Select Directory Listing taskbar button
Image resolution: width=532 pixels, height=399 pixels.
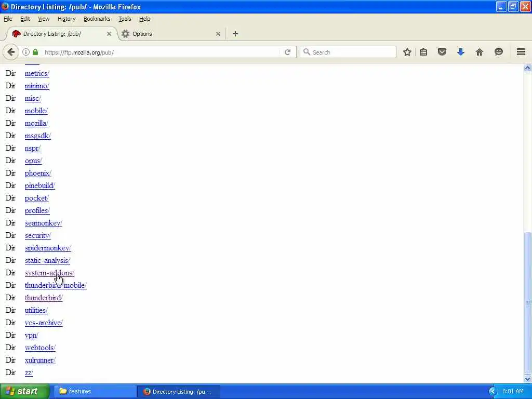click(x=179, y=392)
